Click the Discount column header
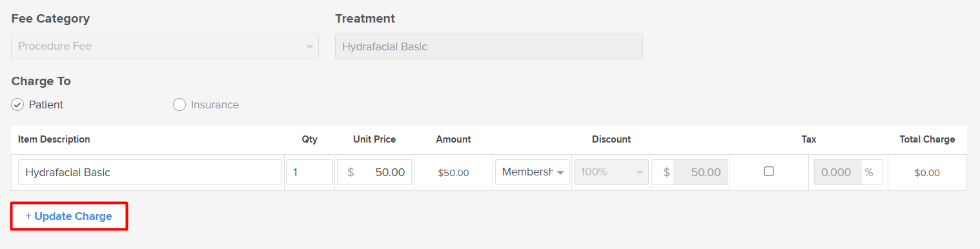 pos(611,139)
